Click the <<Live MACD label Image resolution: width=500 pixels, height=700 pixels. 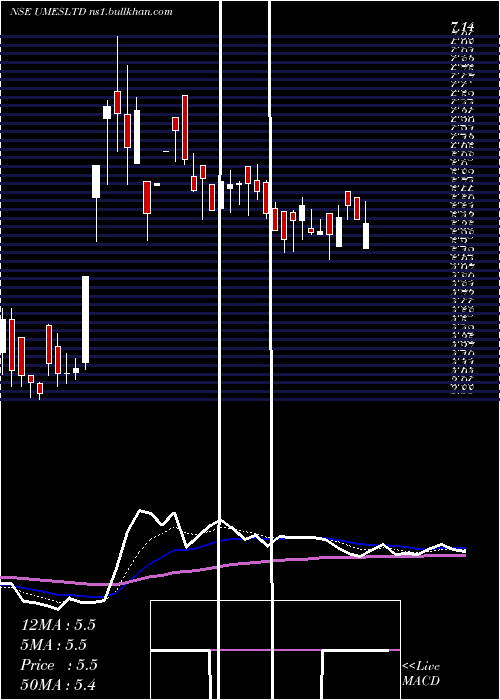coord(421,674)
